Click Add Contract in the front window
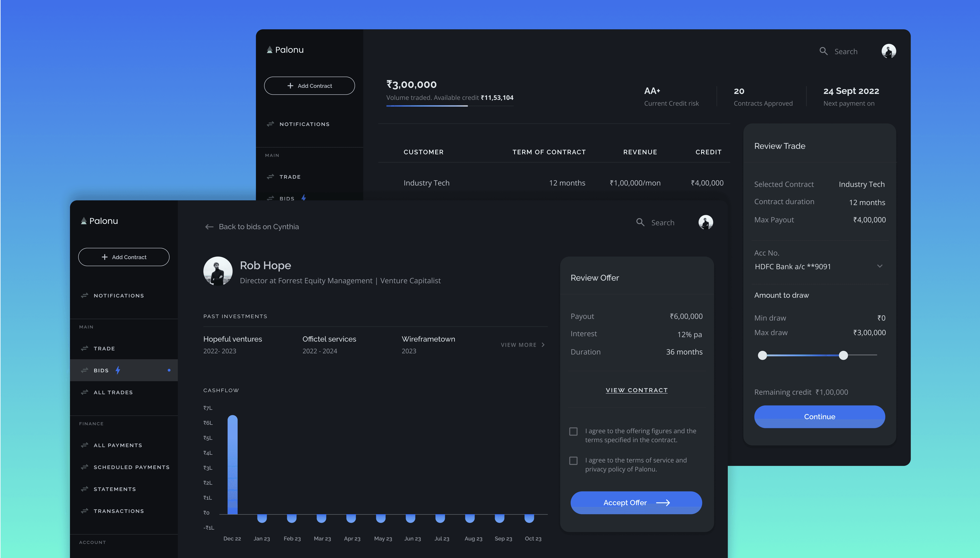 click(x=124, y=257)
